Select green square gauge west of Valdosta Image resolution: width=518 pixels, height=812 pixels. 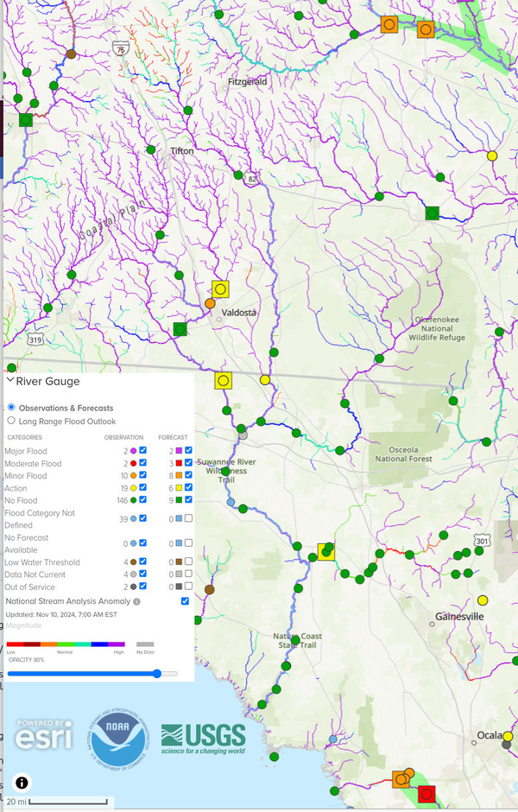click(x=180, y=329)
